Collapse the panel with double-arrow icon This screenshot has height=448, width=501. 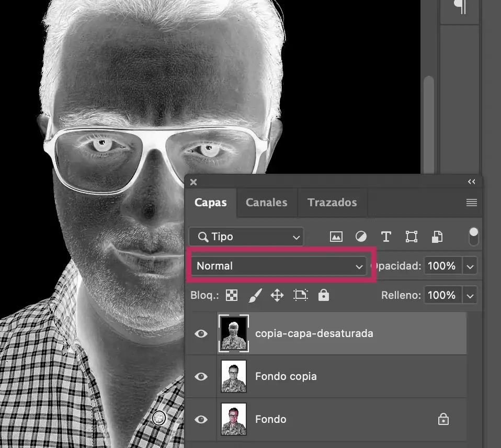tap(472, 182)
